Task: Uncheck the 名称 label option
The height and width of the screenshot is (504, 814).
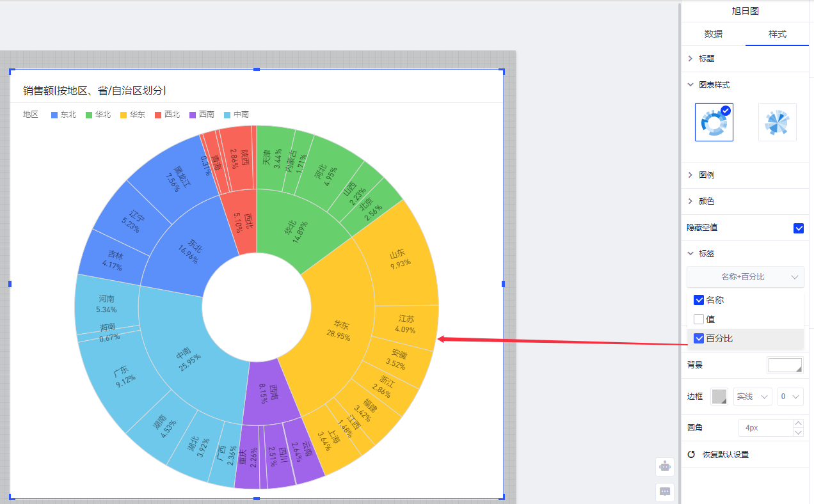Action: point(699,300)
